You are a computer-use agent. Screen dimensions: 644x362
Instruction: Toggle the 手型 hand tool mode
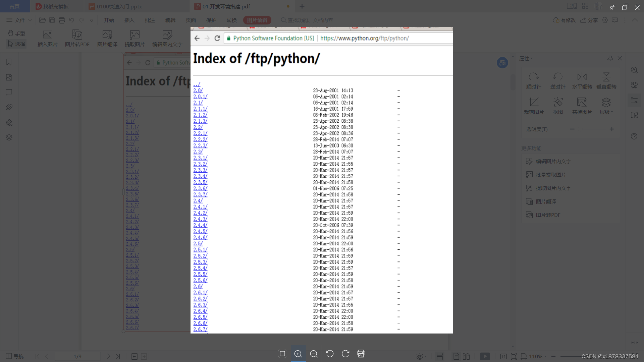[16, 34]
